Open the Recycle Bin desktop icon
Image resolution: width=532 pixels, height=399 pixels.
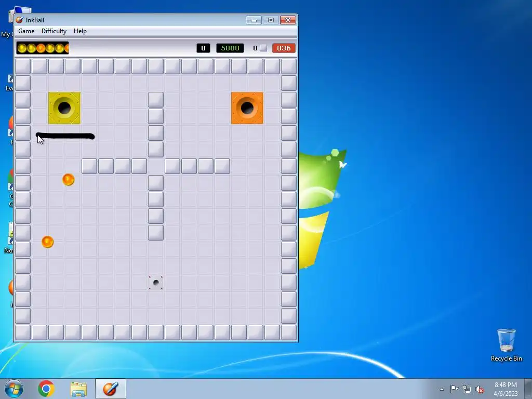click(x=506, y=345)
